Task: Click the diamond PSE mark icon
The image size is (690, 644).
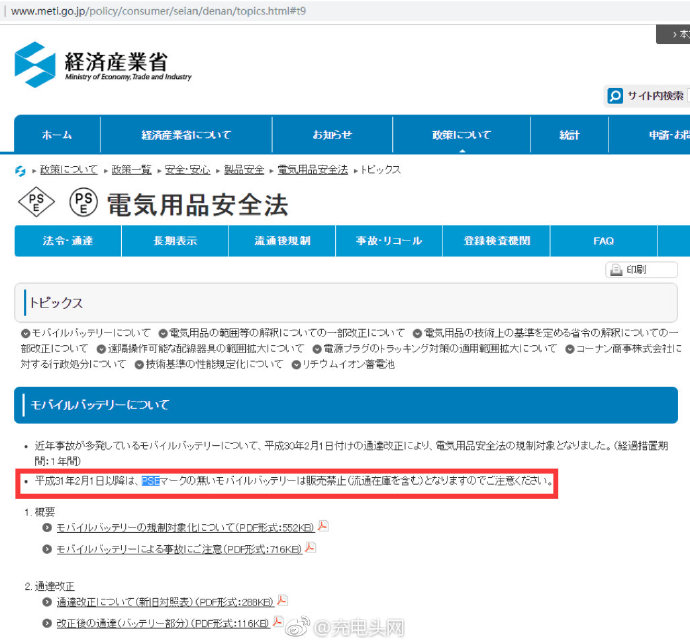Action: coord(37,203)
